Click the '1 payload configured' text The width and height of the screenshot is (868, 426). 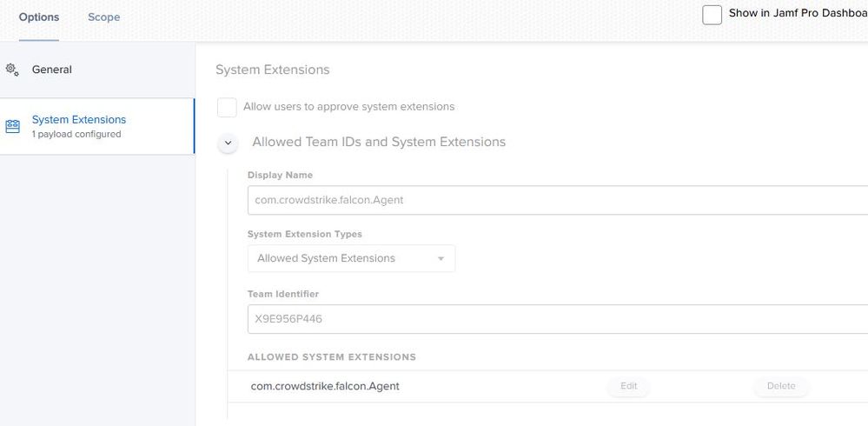[76, 134]
